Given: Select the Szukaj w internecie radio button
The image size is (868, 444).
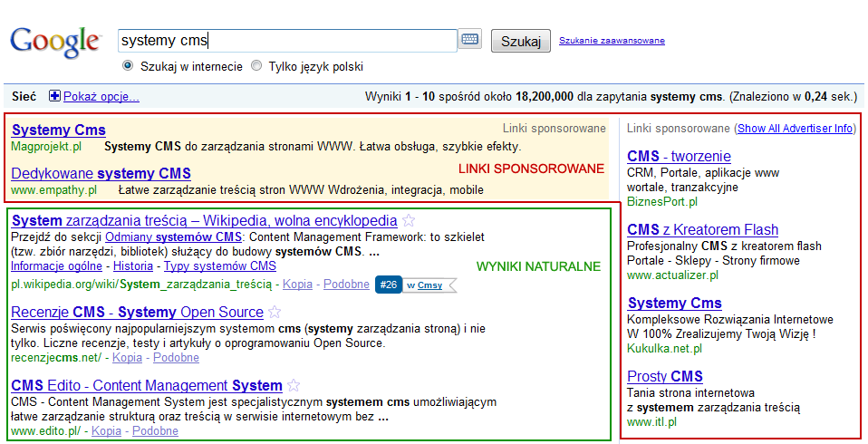Looking at the screenshot, I should (128, 66).
